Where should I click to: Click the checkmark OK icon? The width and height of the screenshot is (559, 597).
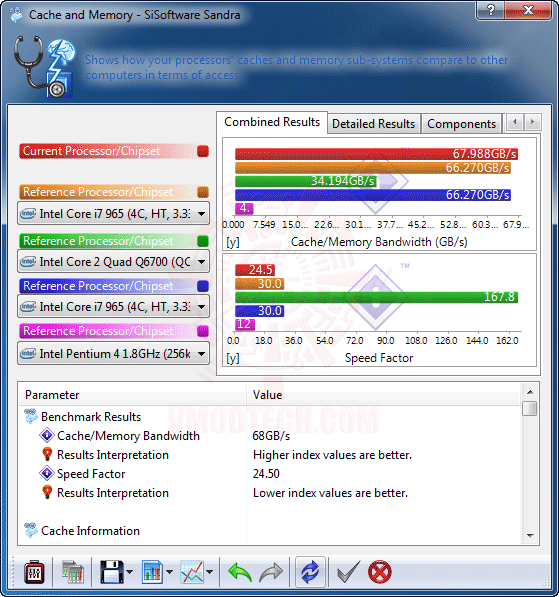(348, 571)
